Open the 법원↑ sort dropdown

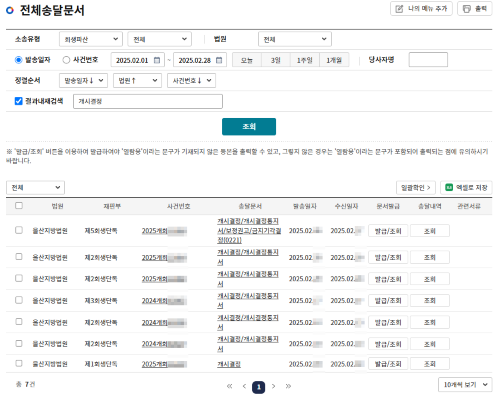click(x=137, y=81)
